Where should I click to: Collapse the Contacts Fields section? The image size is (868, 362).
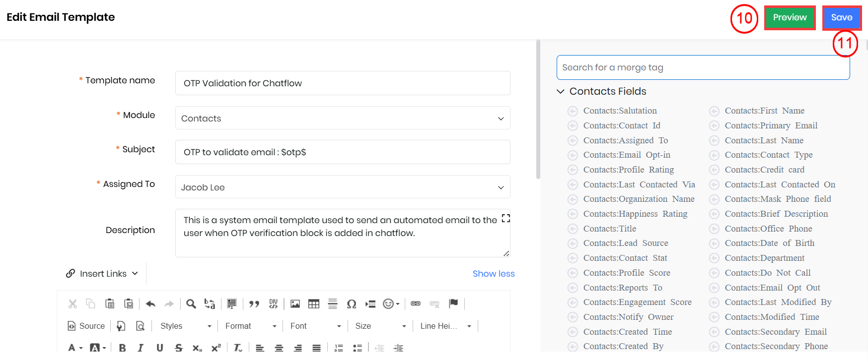(561, 91)
